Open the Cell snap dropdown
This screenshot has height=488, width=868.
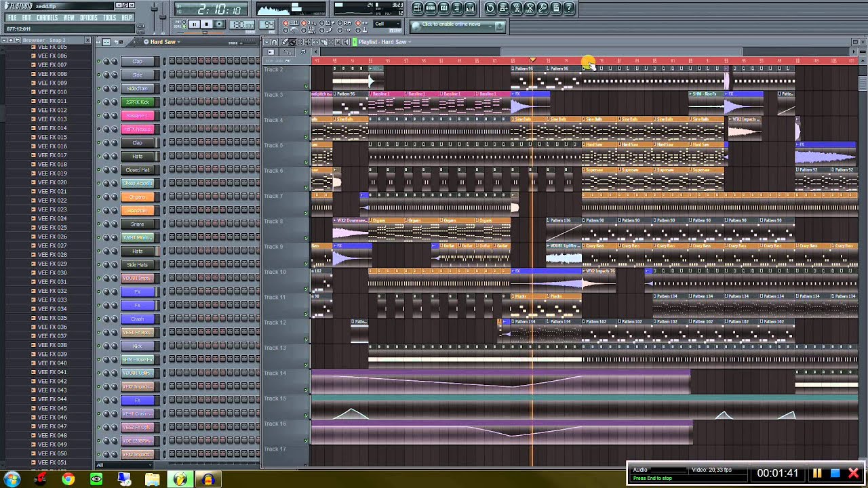tap(387, 24)
